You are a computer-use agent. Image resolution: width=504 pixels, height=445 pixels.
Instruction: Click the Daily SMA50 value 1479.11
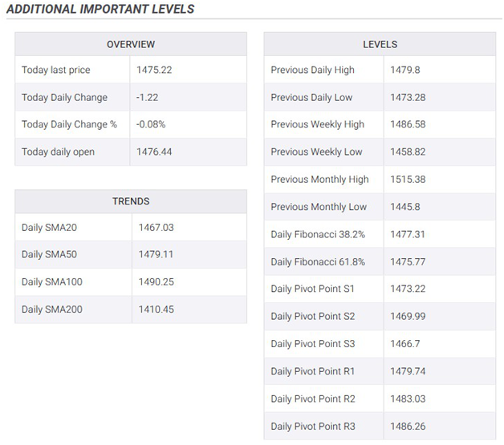tap(156, 255)
